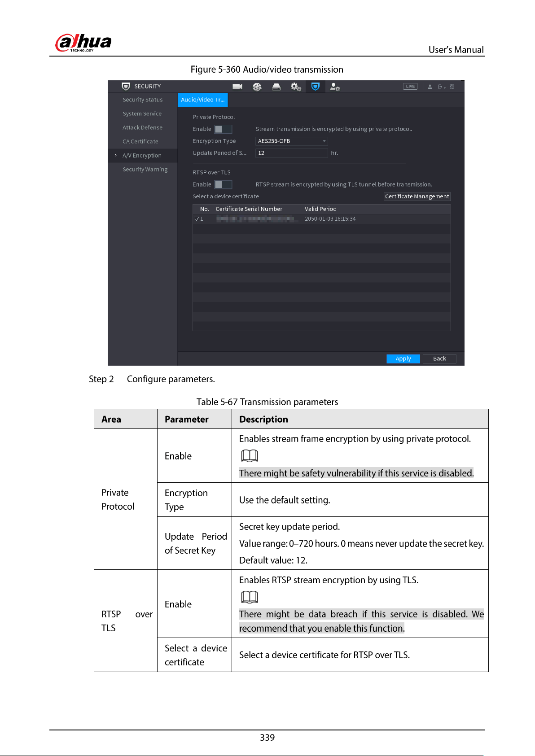Open the Encryption Type AES256-OFB dropdown
Screen dimensions: 535x756
(292, 141)
